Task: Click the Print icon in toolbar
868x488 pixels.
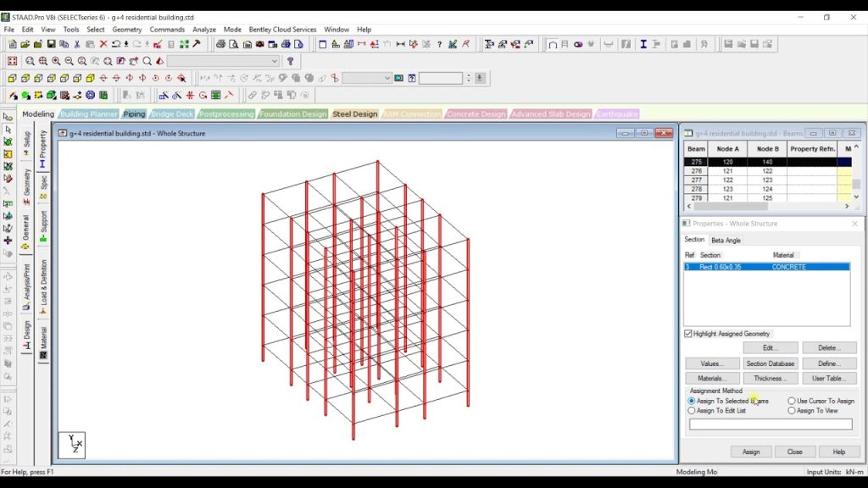Action: (x=220, y=44)
